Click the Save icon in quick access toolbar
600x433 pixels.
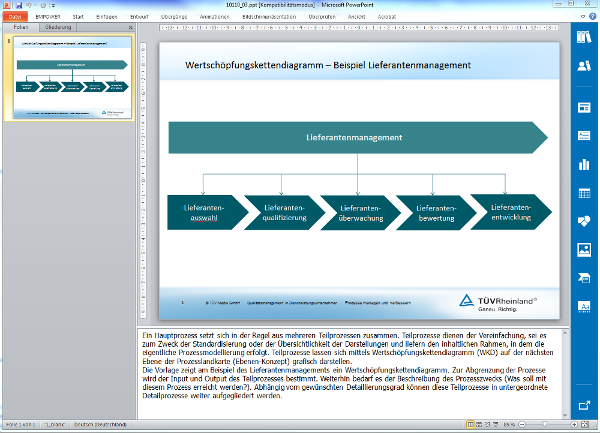click(19, 5)
